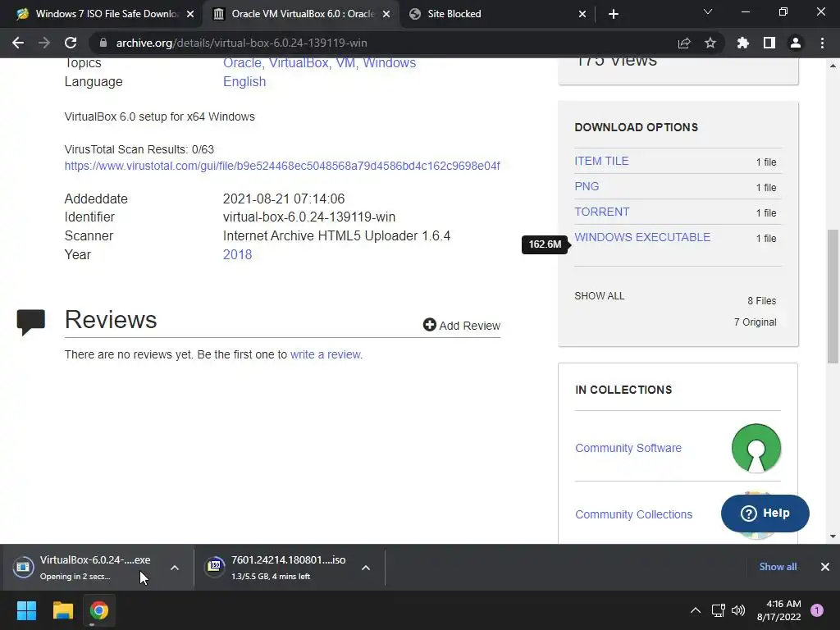840x630 pixels.
Task: Open the Chrome side panel
Action: (769, 43)
